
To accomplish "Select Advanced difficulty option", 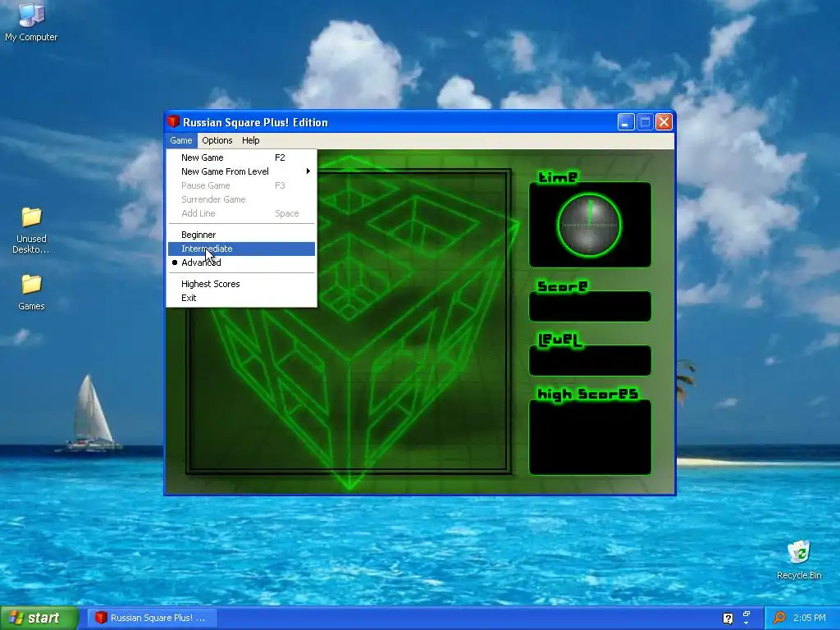I will [241, 262].
